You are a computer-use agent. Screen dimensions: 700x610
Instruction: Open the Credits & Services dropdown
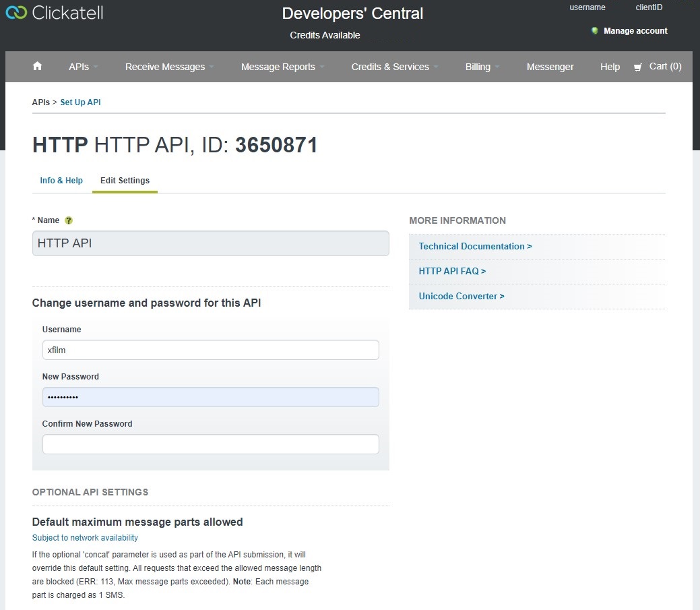tap(395, 67)
